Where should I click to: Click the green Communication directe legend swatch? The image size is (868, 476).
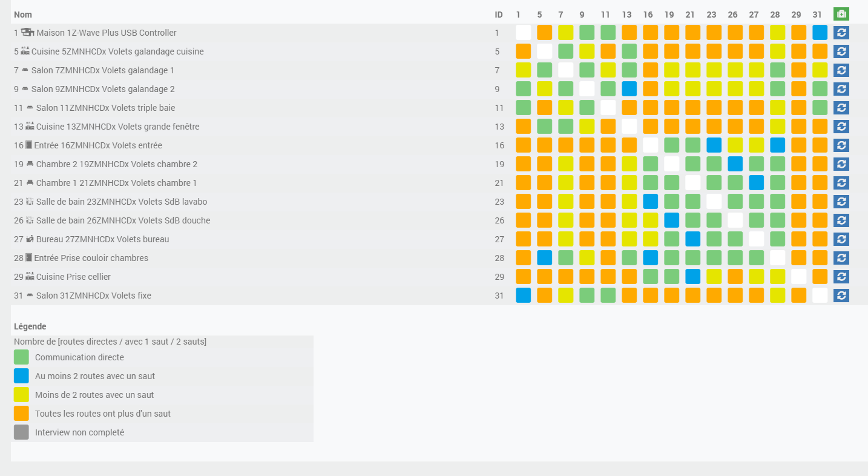pos(21,357)
